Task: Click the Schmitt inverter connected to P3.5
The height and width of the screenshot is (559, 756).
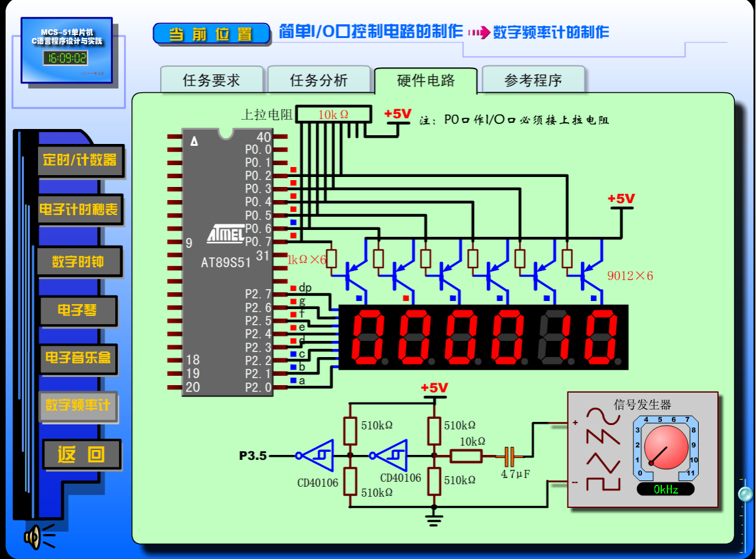Action: pyautogui.click(x=315, y=456)
